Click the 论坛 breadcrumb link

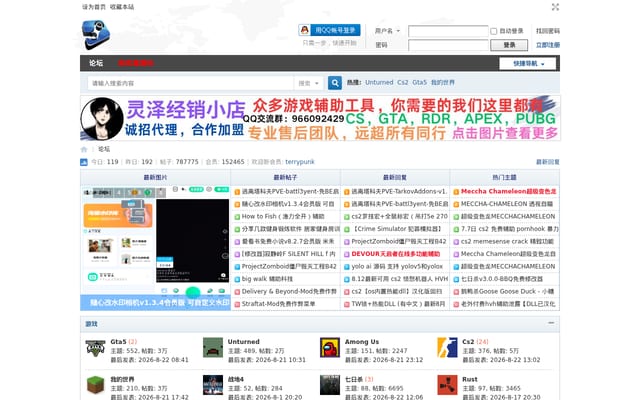104,149
